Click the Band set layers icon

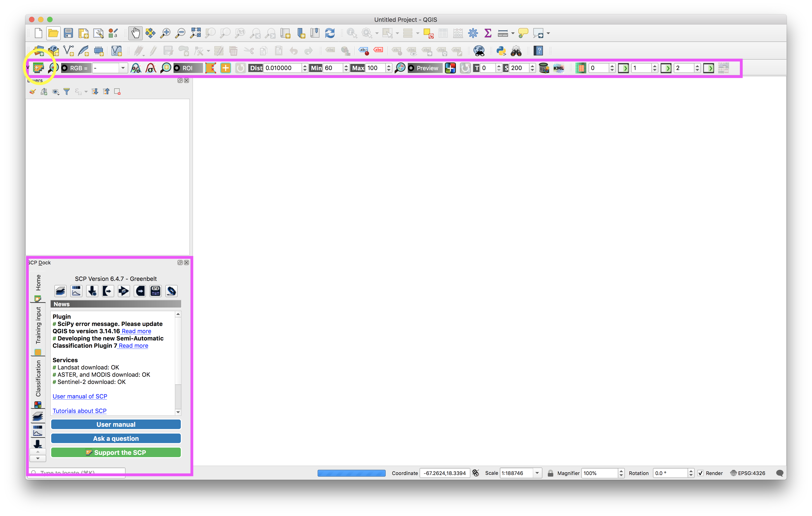point(61,291)
